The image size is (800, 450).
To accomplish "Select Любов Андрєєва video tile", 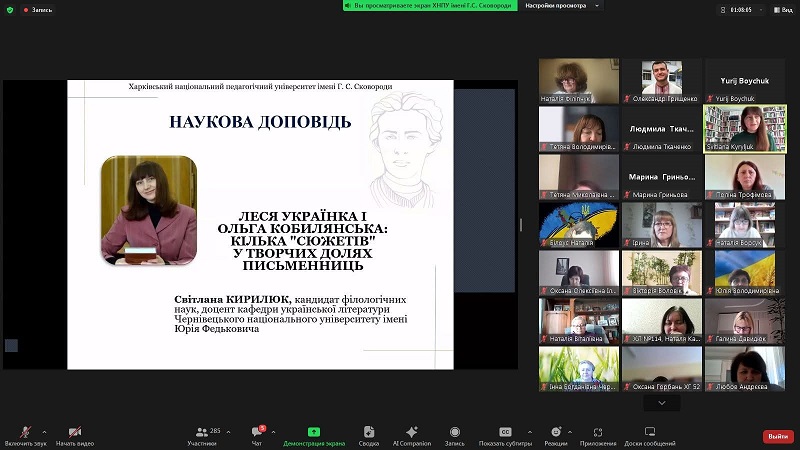I will (x=745, y=368).
